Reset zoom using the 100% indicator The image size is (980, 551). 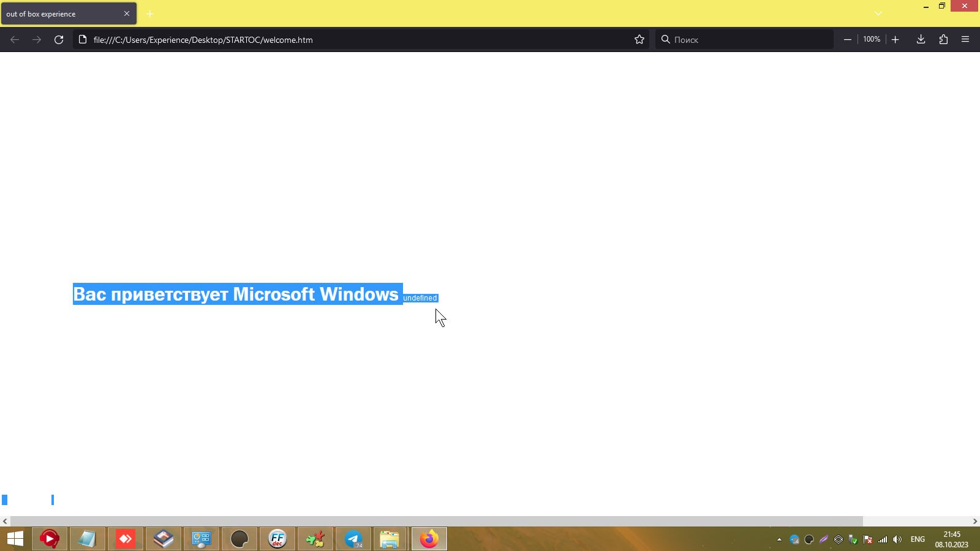(x=872, y=39)
